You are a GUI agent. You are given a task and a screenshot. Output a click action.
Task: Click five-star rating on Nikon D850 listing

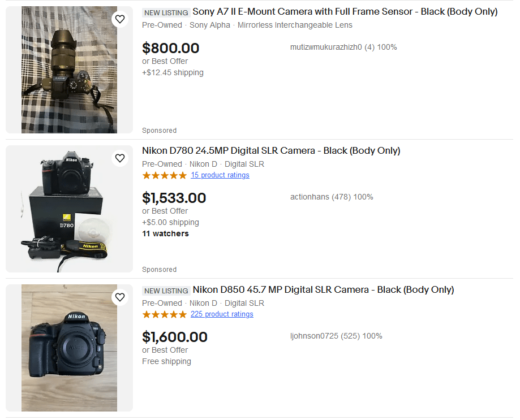164,314
